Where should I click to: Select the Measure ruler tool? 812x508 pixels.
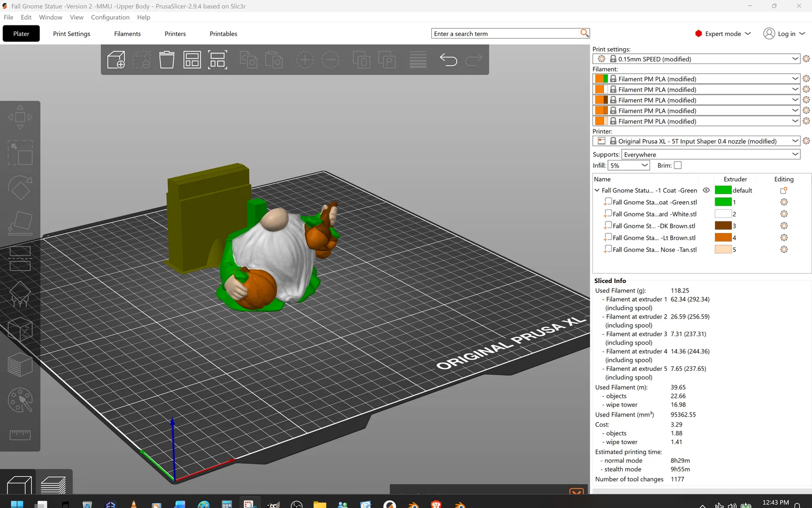[20, 435]
